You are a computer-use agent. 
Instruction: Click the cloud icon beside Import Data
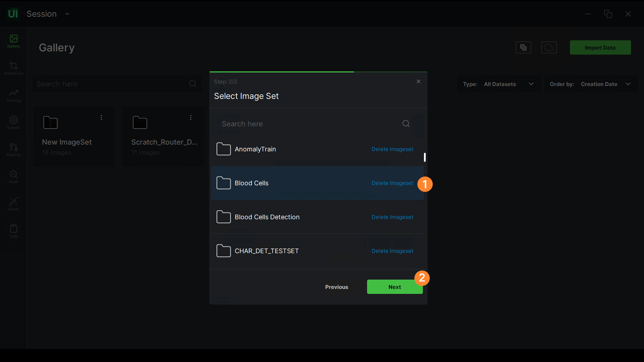click(x=549, y=47)
